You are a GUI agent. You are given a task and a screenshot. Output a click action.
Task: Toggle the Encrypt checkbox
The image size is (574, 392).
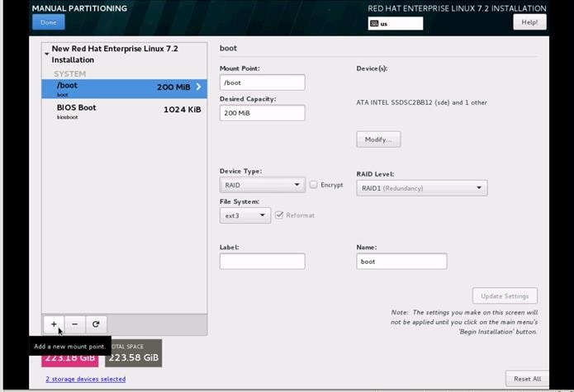313,185
